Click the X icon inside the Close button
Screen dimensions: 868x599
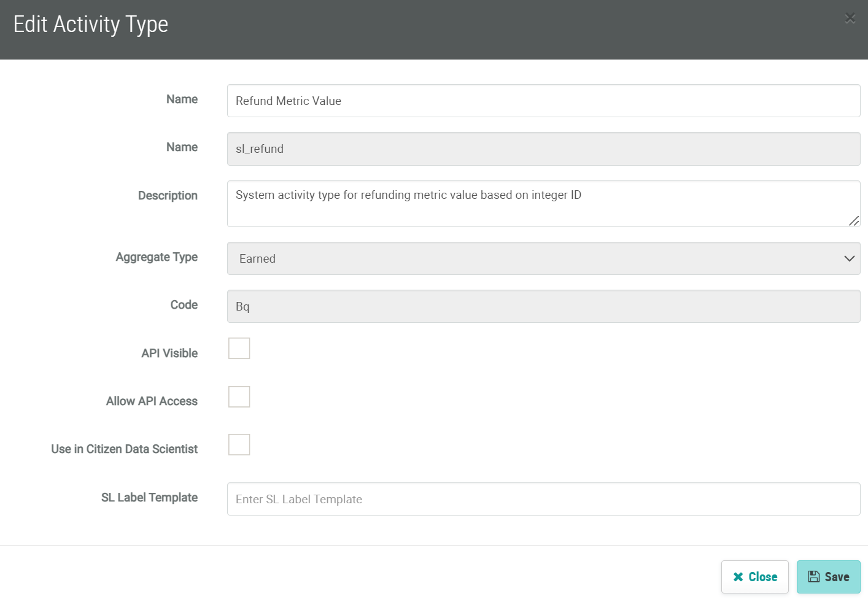[738, 577]
